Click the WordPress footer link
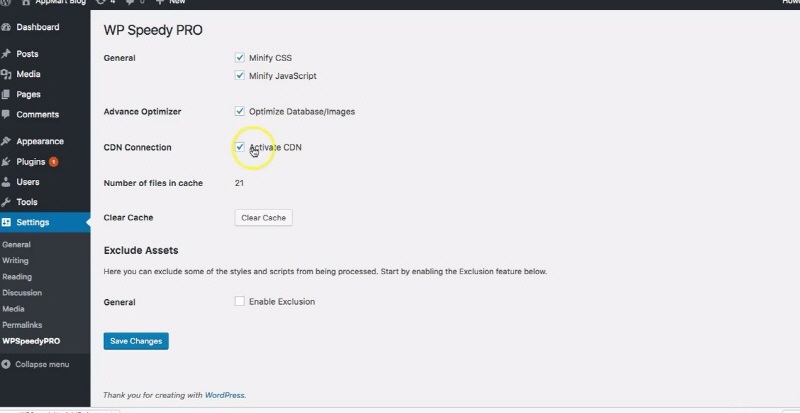 coord(224,395)
